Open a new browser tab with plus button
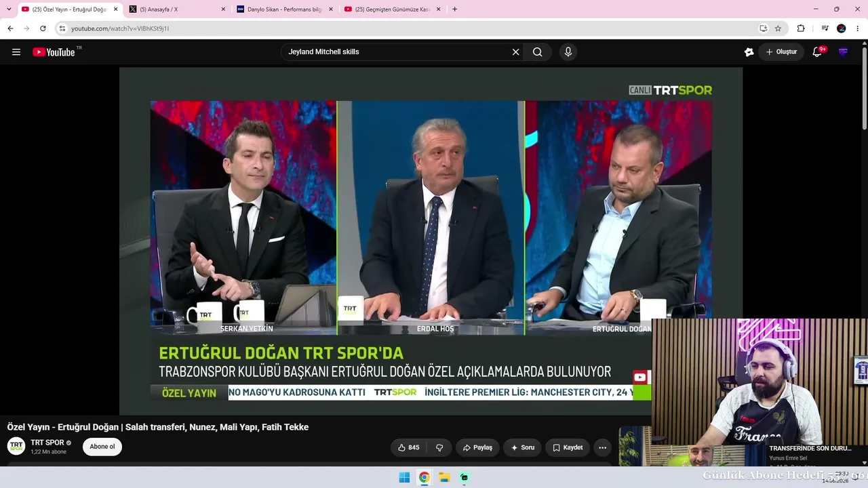Image resolution: width=868 pixels, height=488 pixels. (454, 9)
